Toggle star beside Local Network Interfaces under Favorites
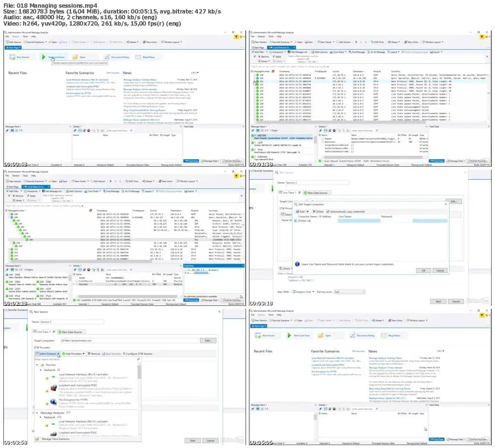 (47, 378)
